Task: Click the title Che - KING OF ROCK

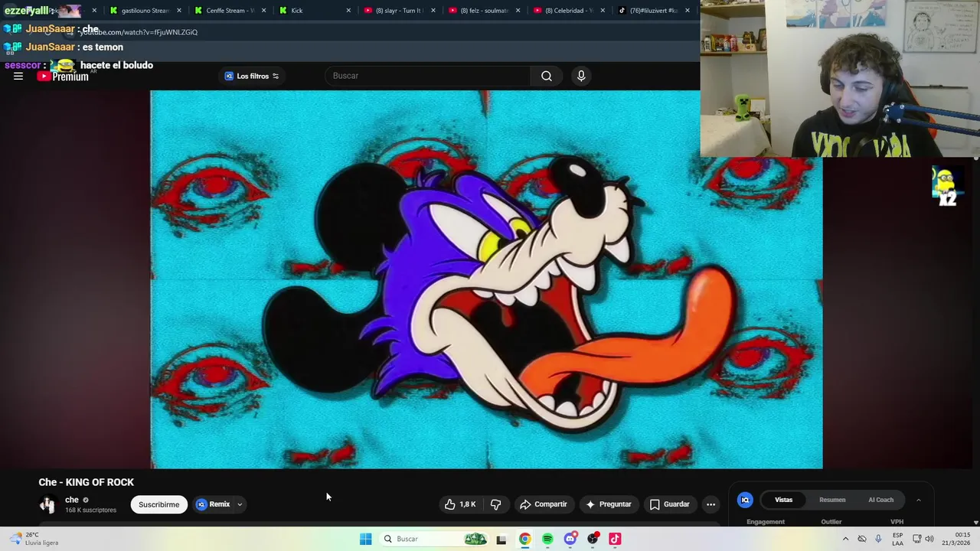Action: pyautogui.click(x=87, y=482)
